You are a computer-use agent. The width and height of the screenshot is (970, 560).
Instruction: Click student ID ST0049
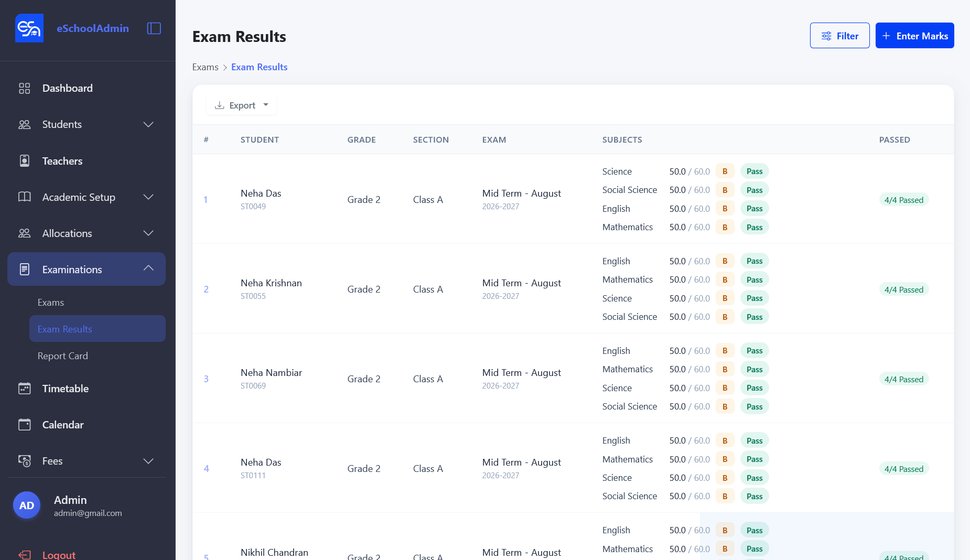point(253,207)
